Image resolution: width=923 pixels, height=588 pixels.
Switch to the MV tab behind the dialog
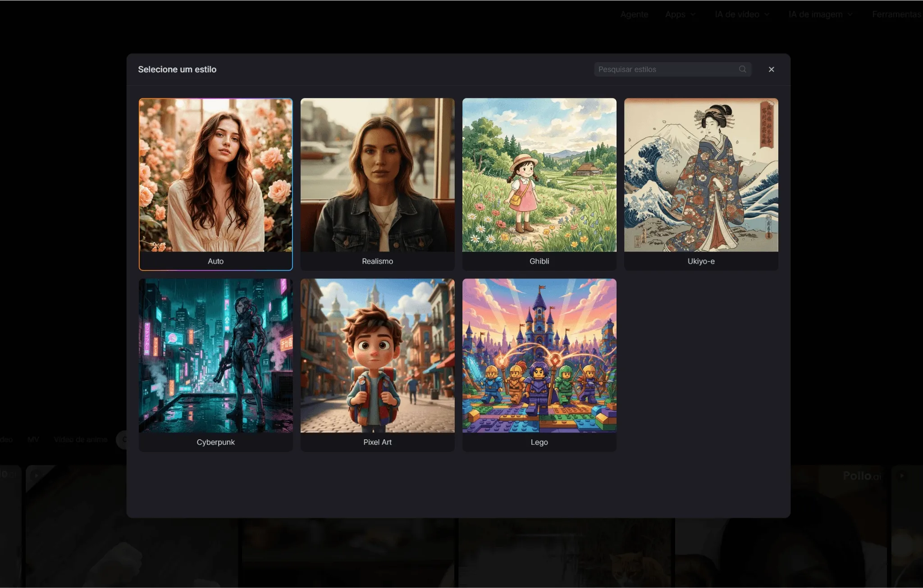pos(33,439)
